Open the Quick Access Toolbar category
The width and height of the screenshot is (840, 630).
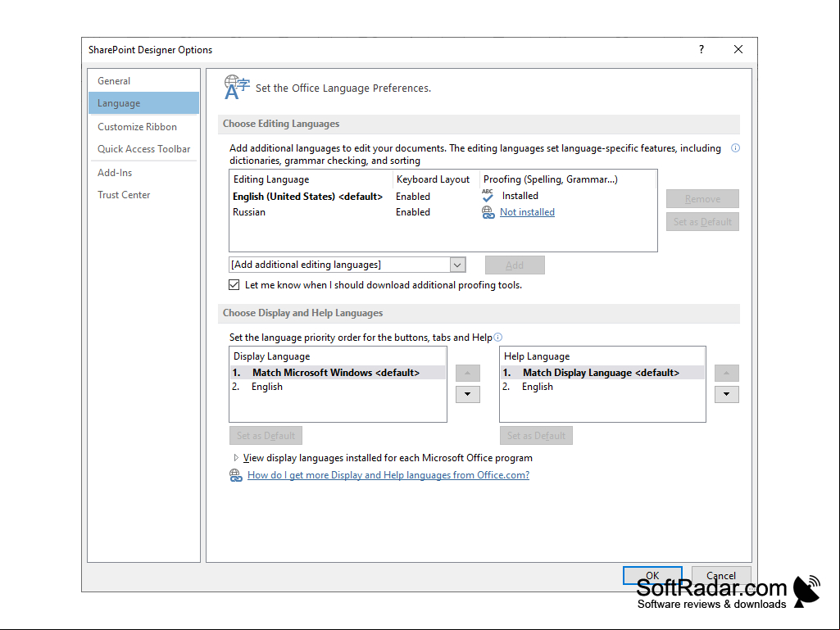tap(143, 149)
